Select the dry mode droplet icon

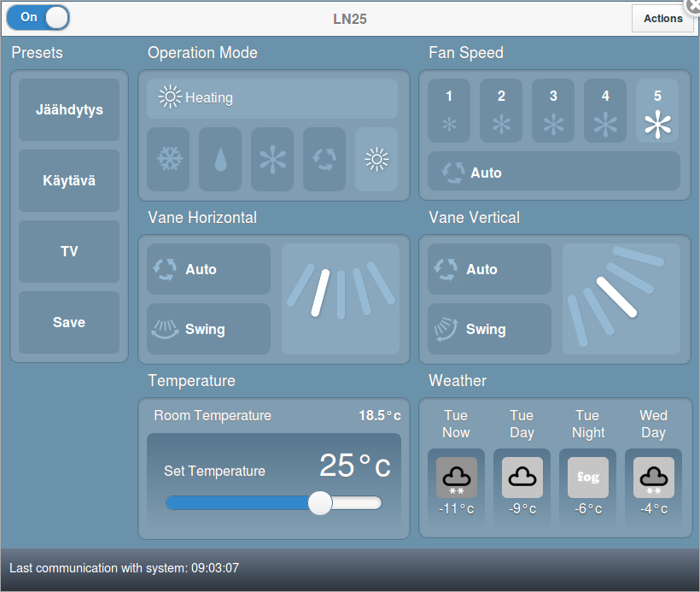[220, 160]
